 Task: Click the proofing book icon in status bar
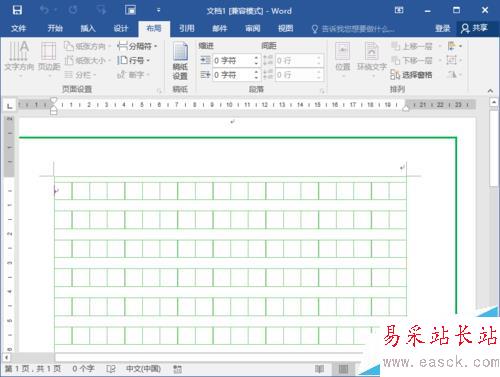[x=111, y=369]
